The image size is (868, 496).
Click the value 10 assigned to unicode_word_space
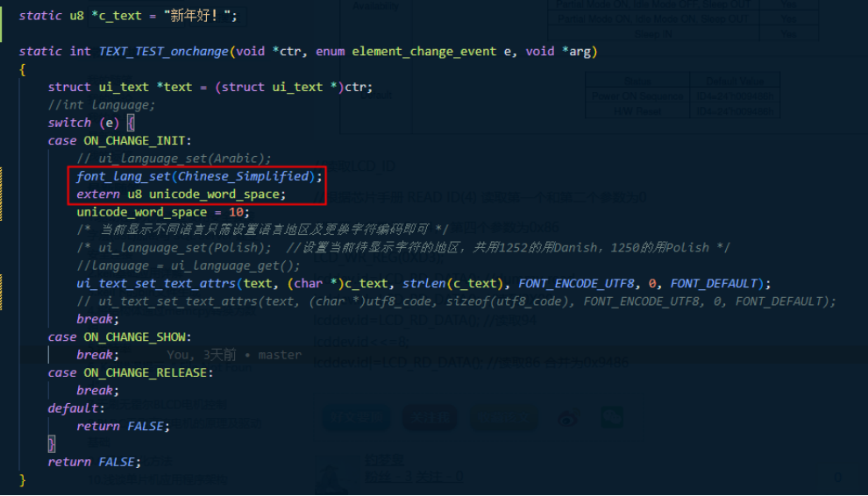click(x=236, y=212)
